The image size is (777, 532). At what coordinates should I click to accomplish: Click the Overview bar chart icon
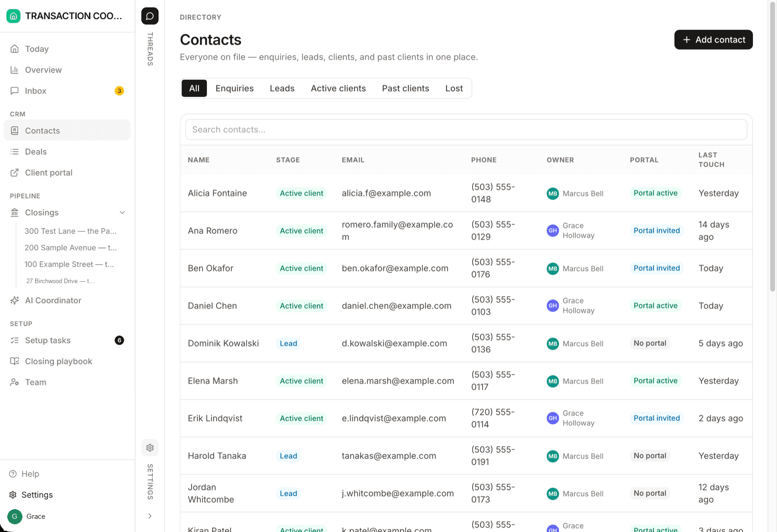(x=15, y=70)
